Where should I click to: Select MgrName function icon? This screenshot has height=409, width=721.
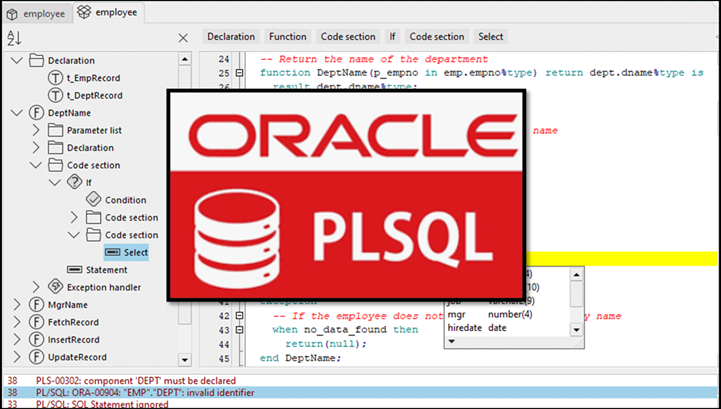(x=35, y=305)
